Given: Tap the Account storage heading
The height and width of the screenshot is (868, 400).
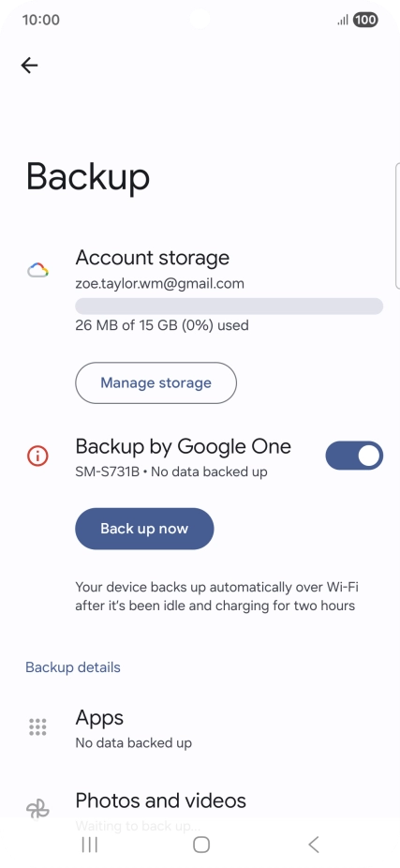Looking at the screenshot, I should tap(152, 258).
